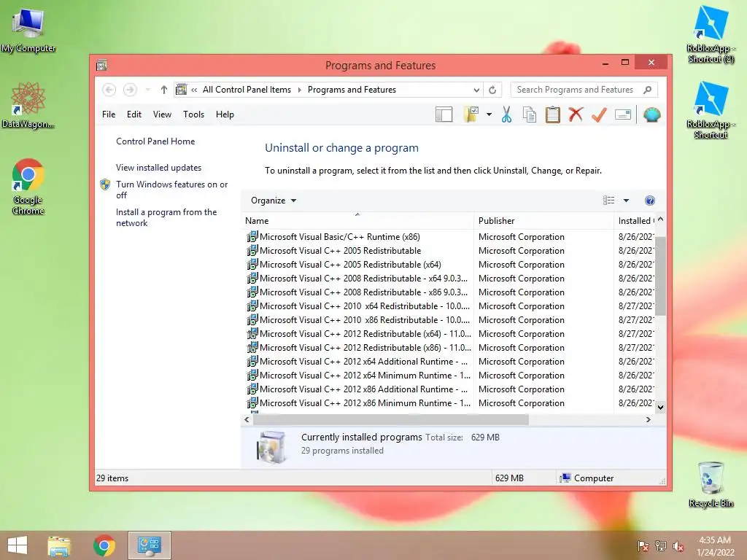This screenshot has width=747, height=560.
Task: Click the vertical scrollbar thumb
Action: 660,276
